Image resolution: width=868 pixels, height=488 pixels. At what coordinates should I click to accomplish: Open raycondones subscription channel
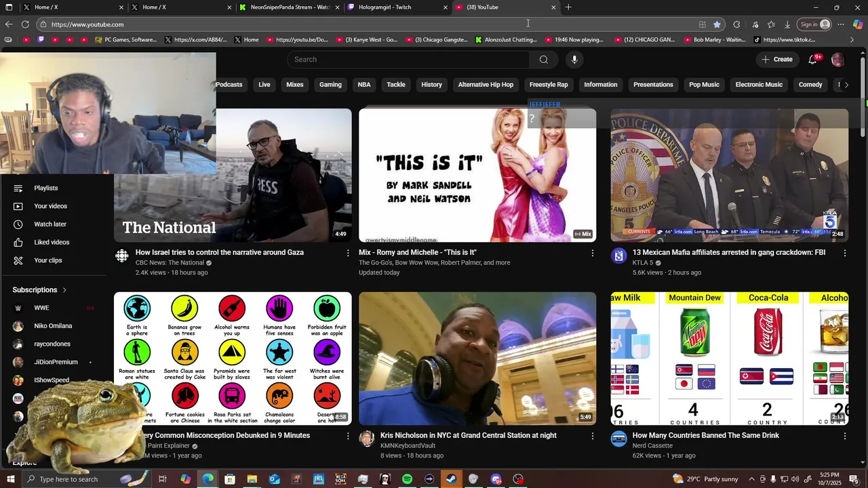tap(52, 344)
